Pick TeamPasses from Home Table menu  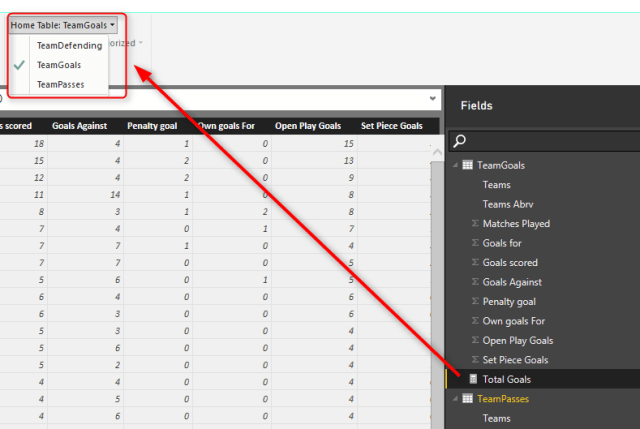pyautogui.click(x=60, y=84)
